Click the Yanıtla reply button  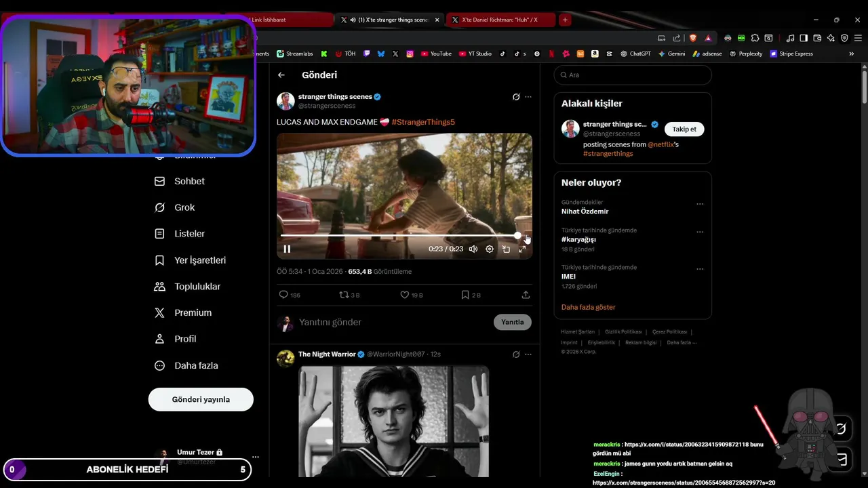[x=512, y=322]
